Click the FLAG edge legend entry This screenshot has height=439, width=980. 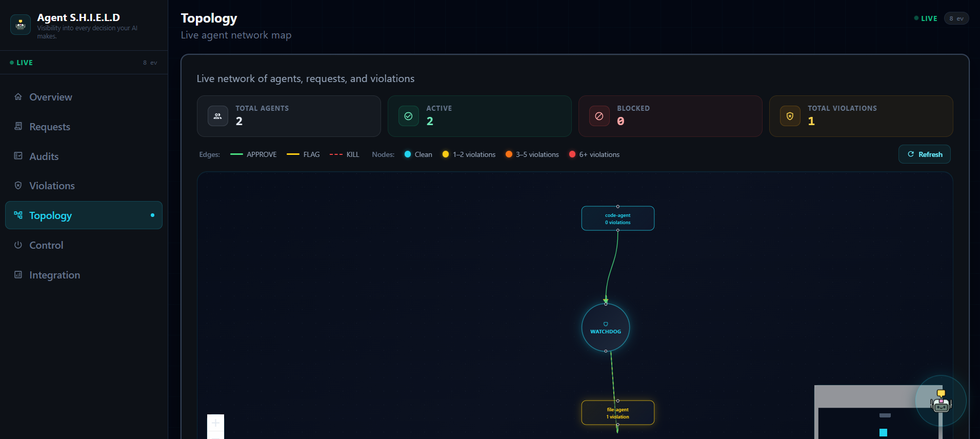[x=303, y=154]
